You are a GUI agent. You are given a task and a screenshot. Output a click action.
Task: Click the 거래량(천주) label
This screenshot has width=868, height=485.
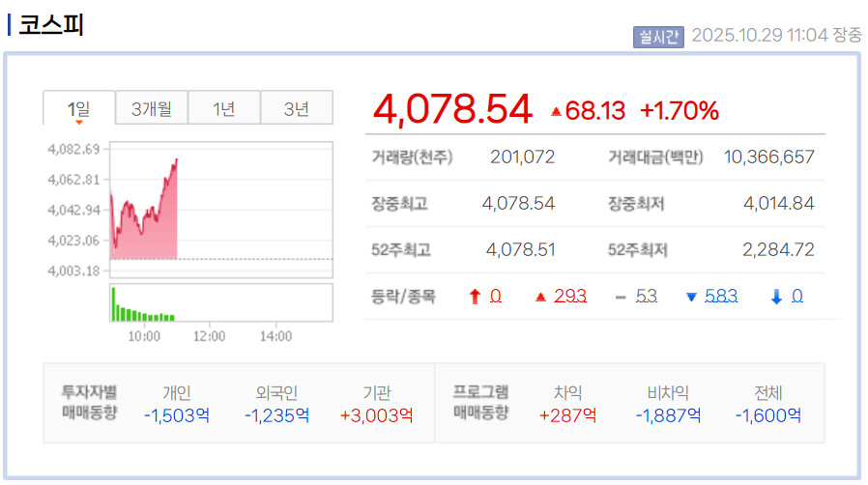click(412, 157)
